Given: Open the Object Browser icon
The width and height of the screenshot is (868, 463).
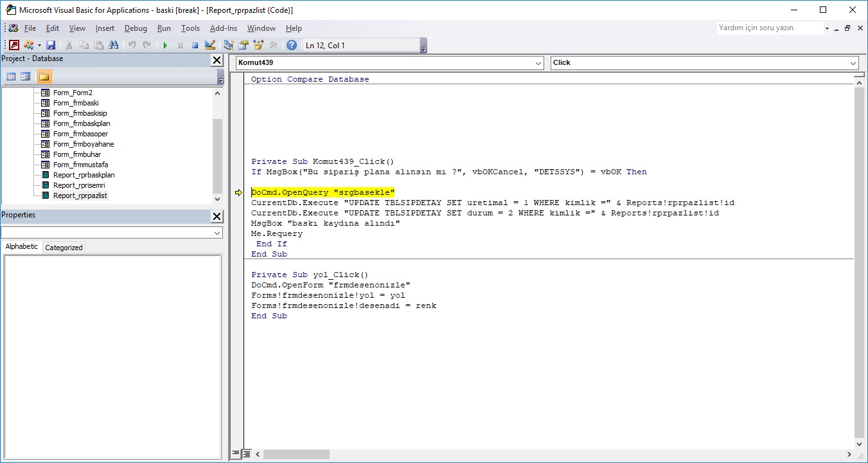Looking at the screenshot, I should pos(259,45).
